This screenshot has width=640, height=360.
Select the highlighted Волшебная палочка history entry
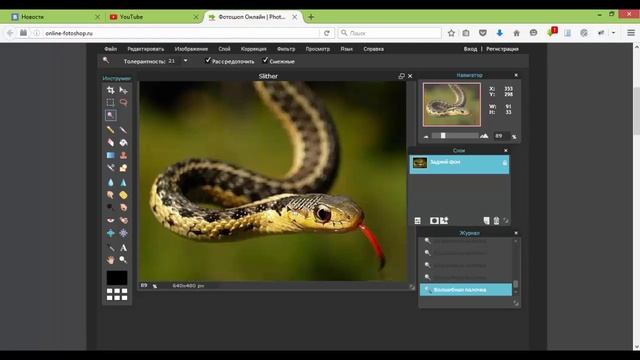466,290
